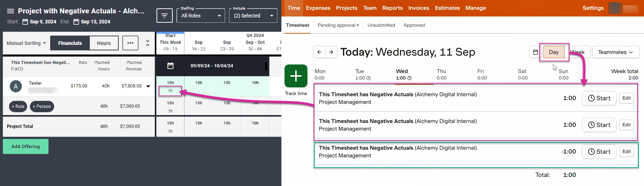Open the Include (2) Selected dropdown
The width and height of the screenshot is (644, 186).
click(253, 16)
